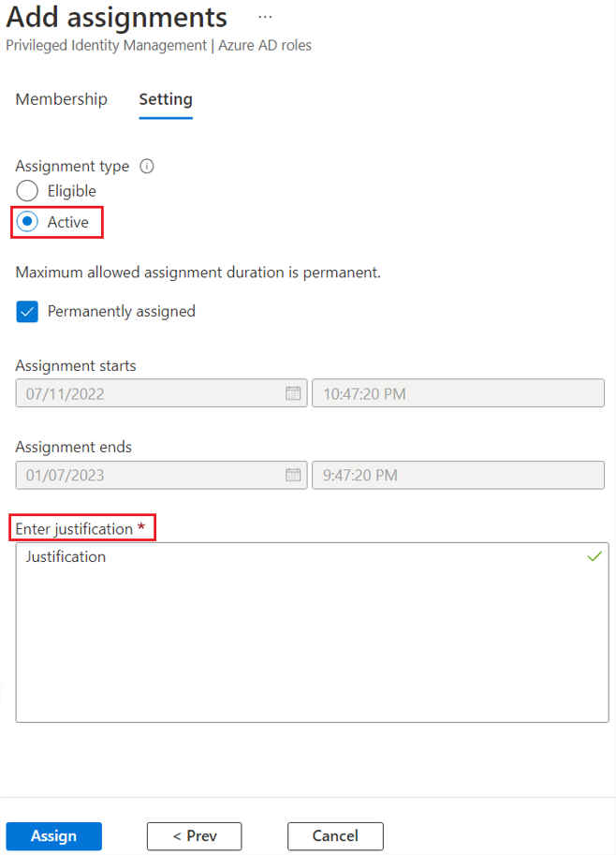Uncheck the Permanently assigned checkbox
616x855 pixels.
27,311
